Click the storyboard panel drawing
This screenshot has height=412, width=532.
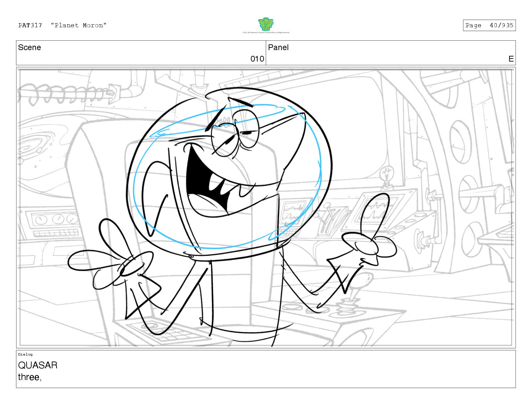pyautogui.click(x=266, y=208)
